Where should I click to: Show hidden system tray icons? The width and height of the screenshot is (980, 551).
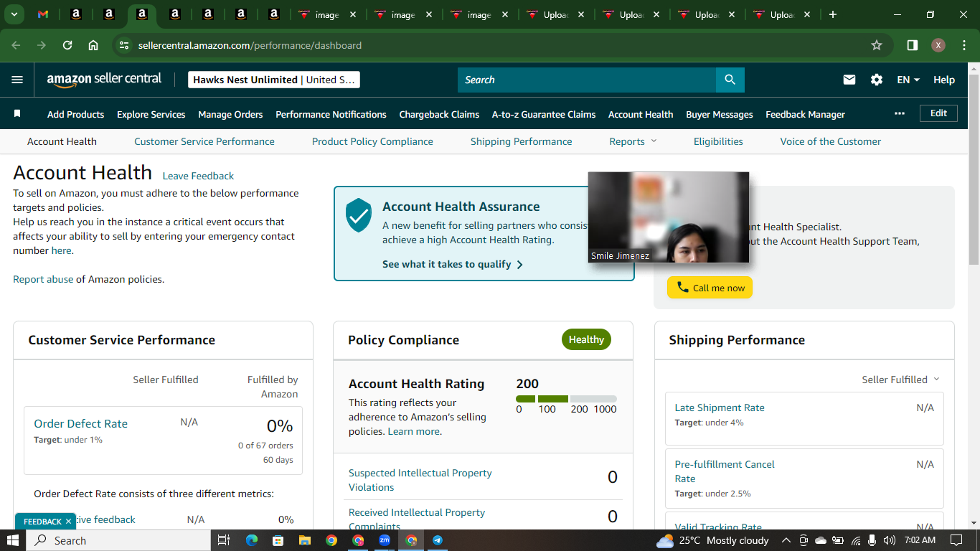[786, 540]
